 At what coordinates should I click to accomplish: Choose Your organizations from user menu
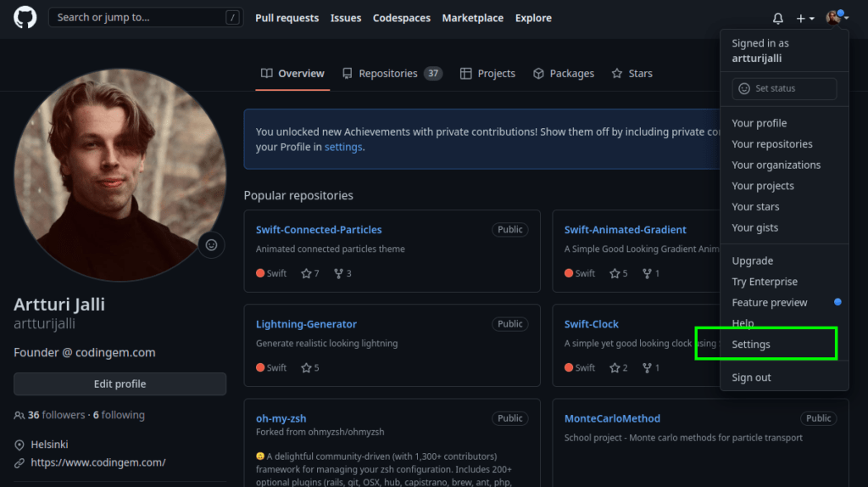(x=784, y=165)
